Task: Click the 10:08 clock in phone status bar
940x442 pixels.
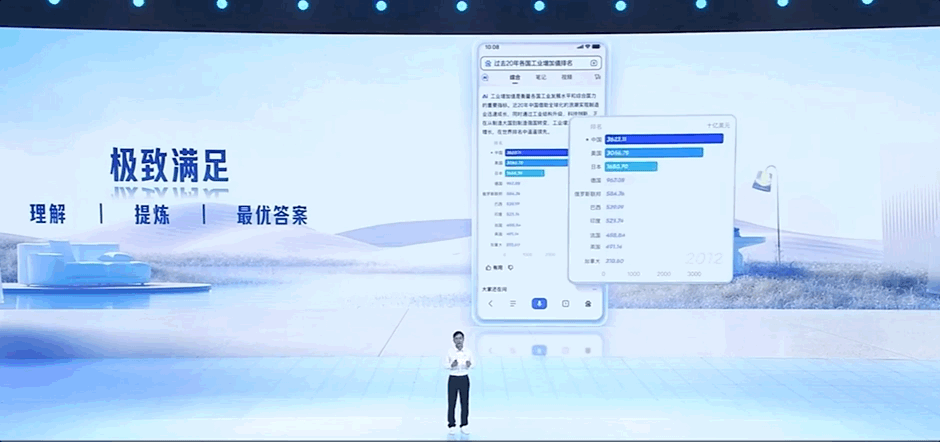Action: [492, 47]
